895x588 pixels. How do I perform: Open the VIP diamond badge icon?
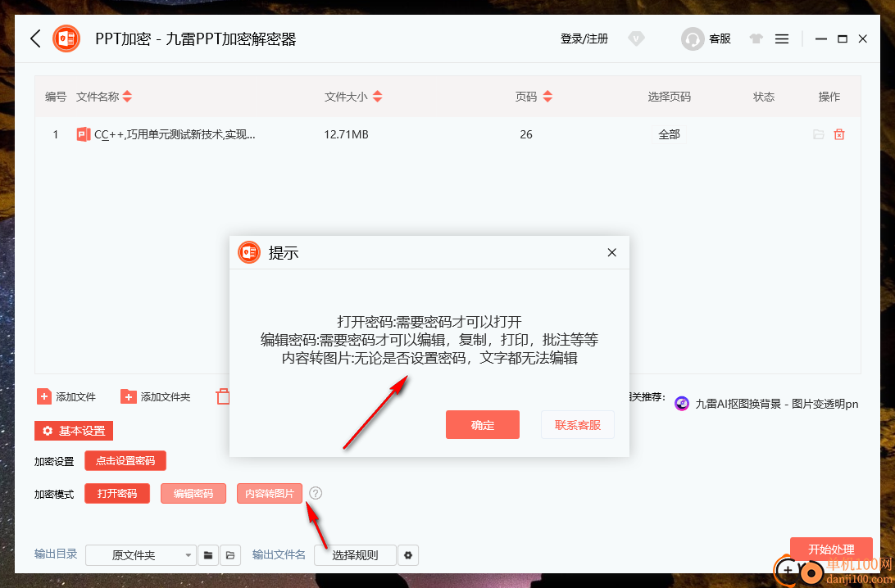[636, 38]
